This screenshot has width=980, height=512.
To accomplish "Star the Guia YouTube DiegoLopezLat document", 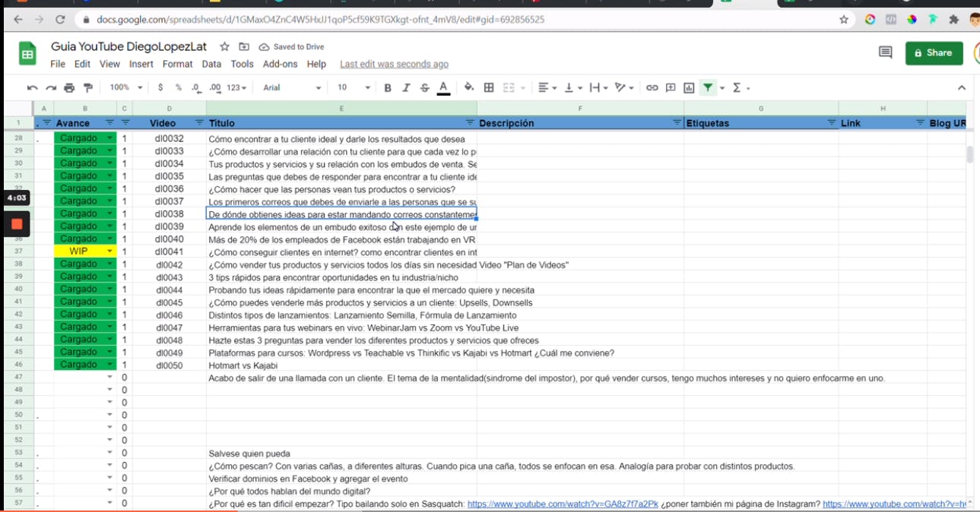I will 224,47.
